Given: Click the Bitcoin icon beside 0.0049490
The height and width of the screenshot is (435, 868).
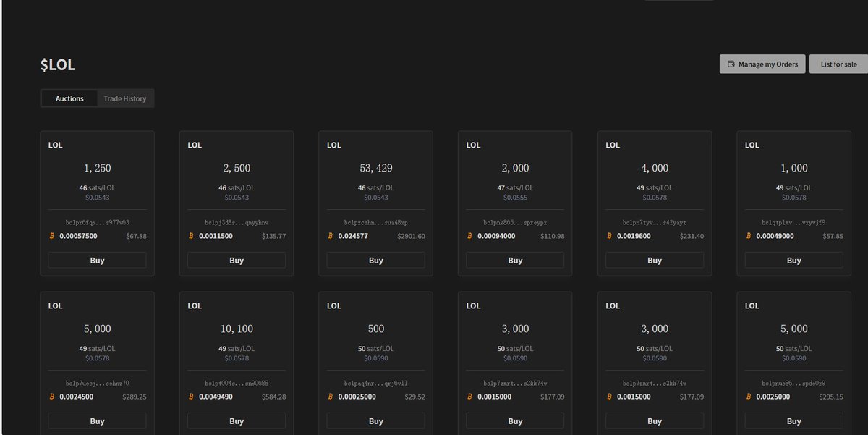Looking at the screenshot, I should [191, 397].
